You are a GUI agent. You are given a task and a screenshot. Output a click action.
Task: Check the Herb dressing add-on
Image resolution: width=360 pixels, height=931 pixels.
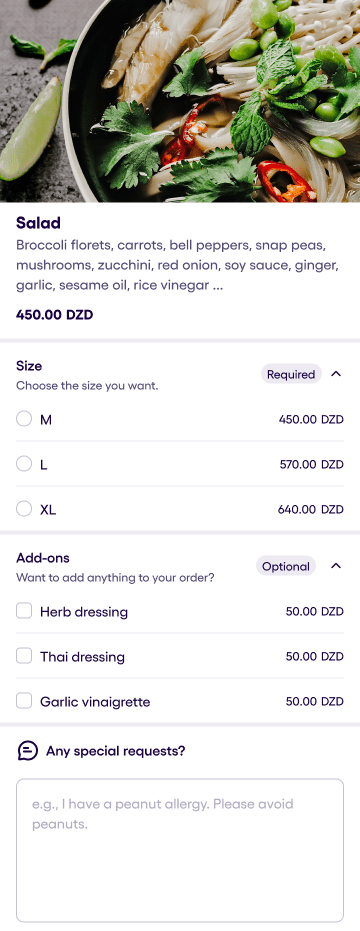[24, 611]
